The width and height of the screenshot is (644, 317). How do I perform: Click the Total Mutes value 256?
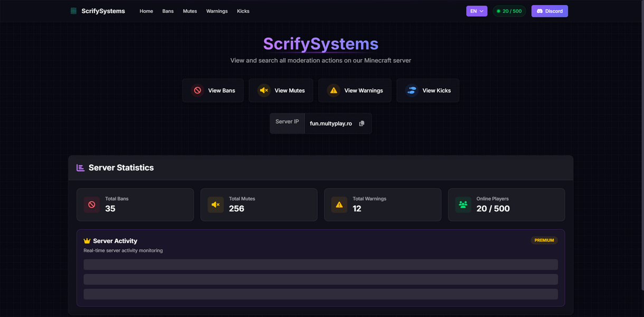[x=236, y=209]
